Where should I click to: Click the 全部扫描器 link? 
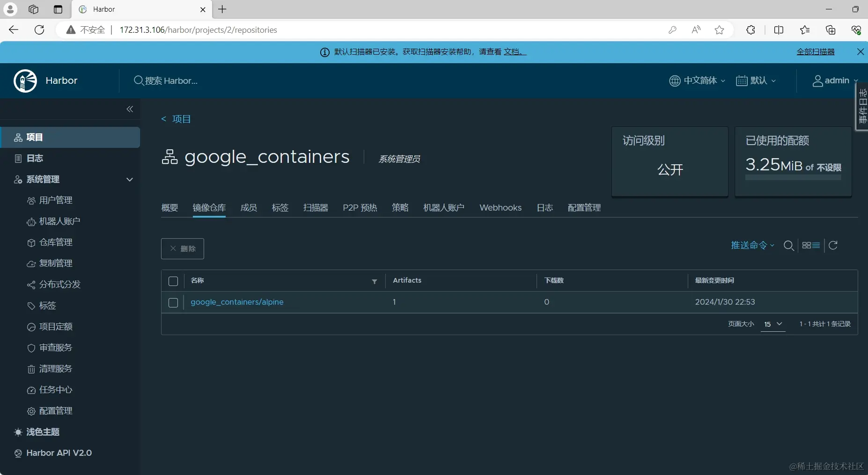[x=816, y=52]
